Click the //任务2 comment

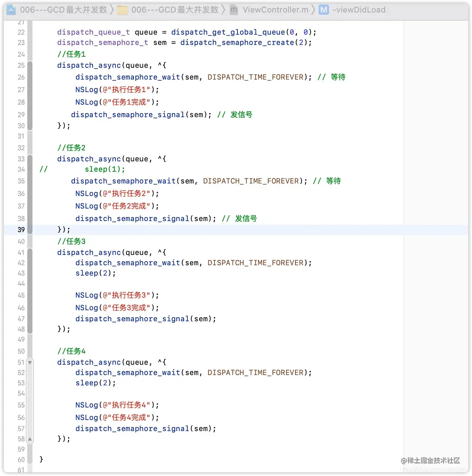click(x=72, y=148)
